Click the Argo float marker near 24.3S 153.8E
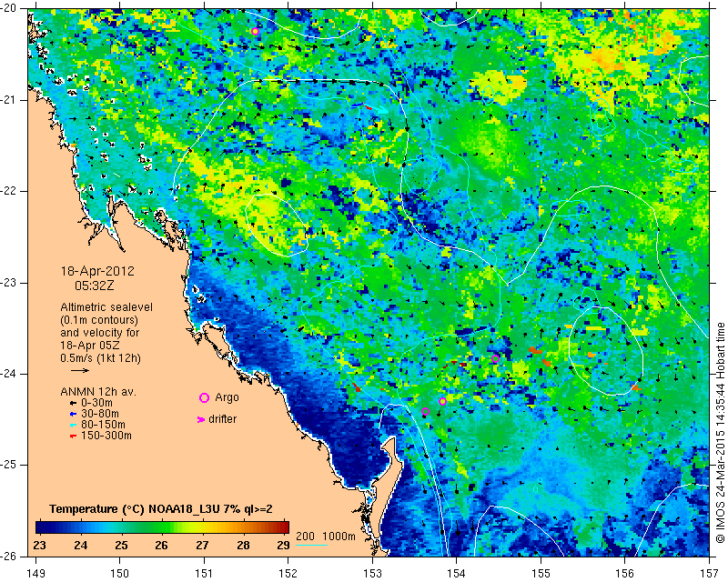The image size is (728, 582). pyautogui.click(x=442, y=401)
